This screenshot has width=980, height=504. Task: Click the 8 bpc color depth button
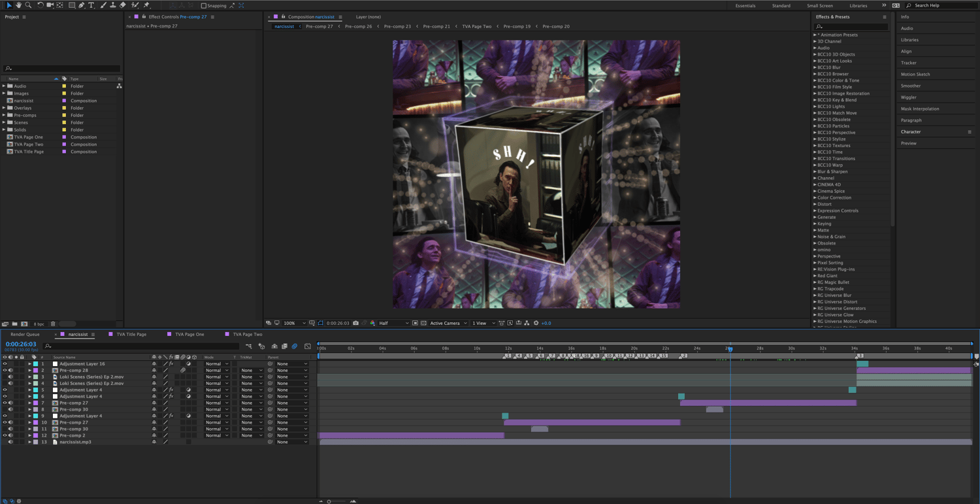coord(39,324)
